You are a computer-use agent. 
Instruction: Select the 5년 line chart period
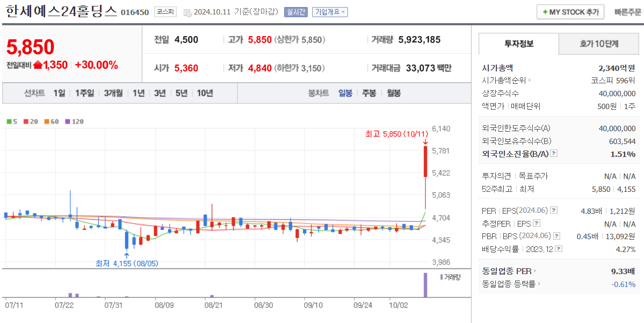(x=181, y=94)
